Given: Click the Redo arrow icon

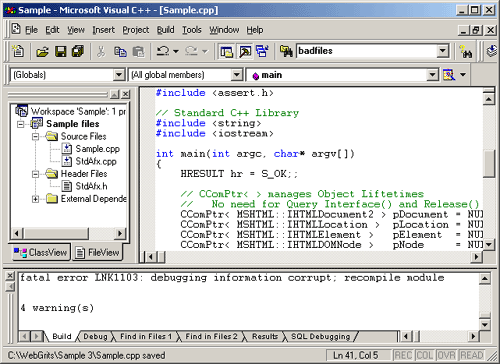Looking at the screenshot, I should [x=191, y=51].
